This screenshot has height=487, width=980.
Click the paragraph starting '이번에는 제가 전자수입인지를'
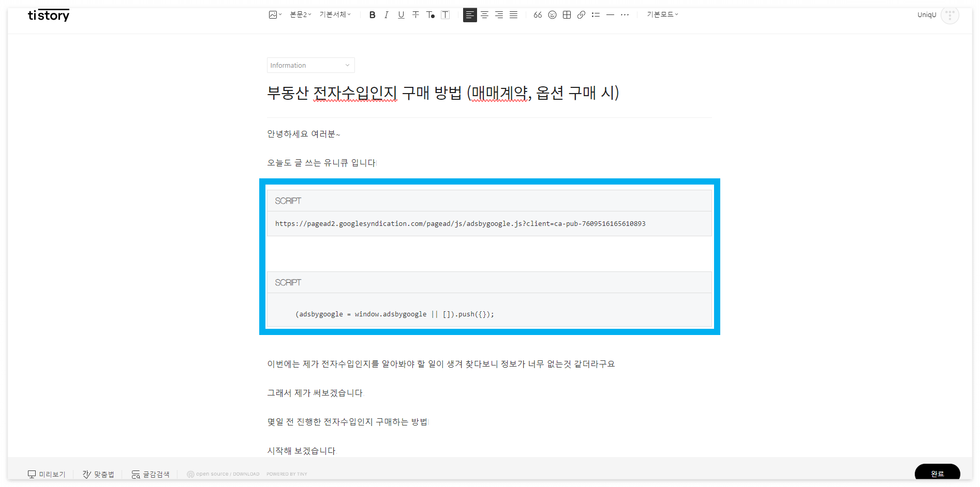point(441,364)
